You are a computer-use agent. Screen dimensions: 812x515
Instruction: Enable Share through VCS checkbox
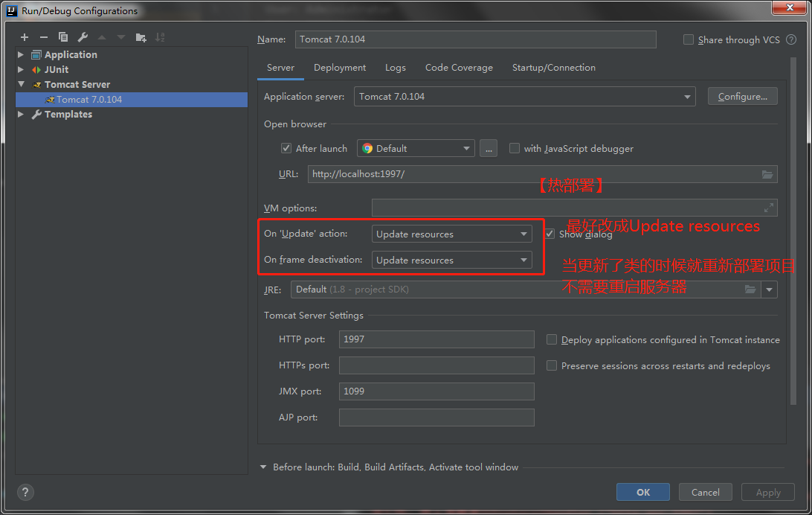689,39
